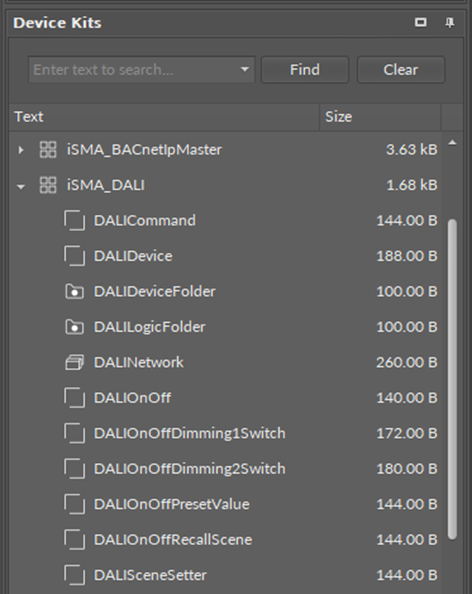Click the vertical scrollbar thumb
Image resolution: width=472 pixels, height=594 pixels.
[452, 379]
